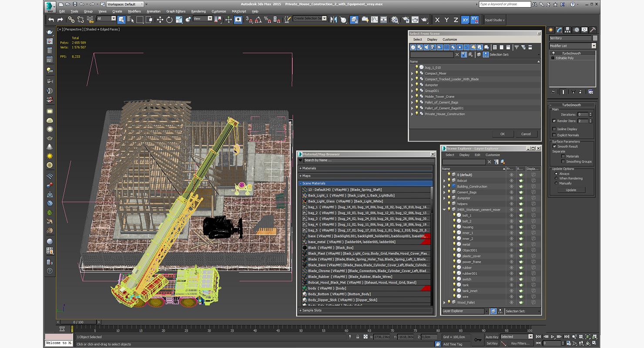Expand the Sample Slots section
The width and height of the screenshot is (644, 348).
pos(366,311)
